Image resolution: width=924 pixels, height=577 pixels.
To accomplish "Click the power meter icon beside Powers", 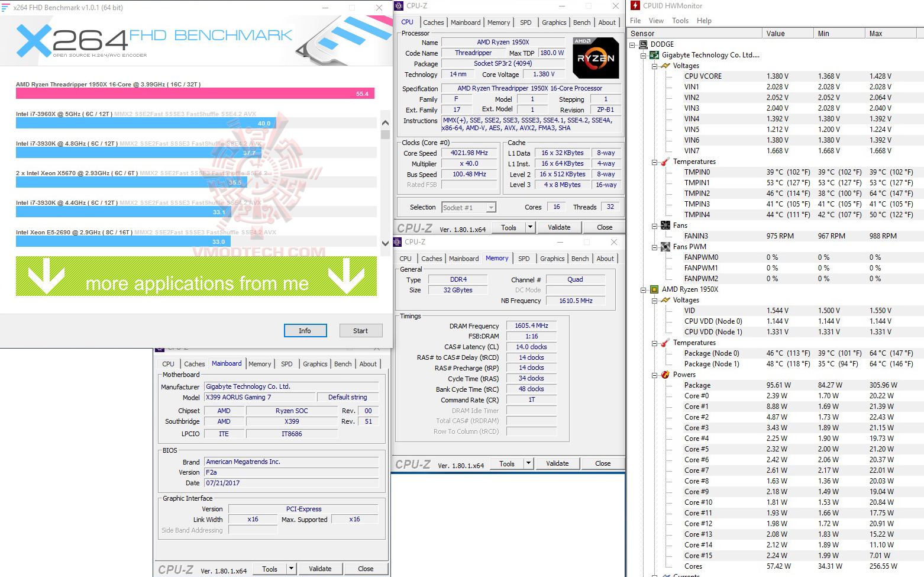I will (x=665, y=374).
